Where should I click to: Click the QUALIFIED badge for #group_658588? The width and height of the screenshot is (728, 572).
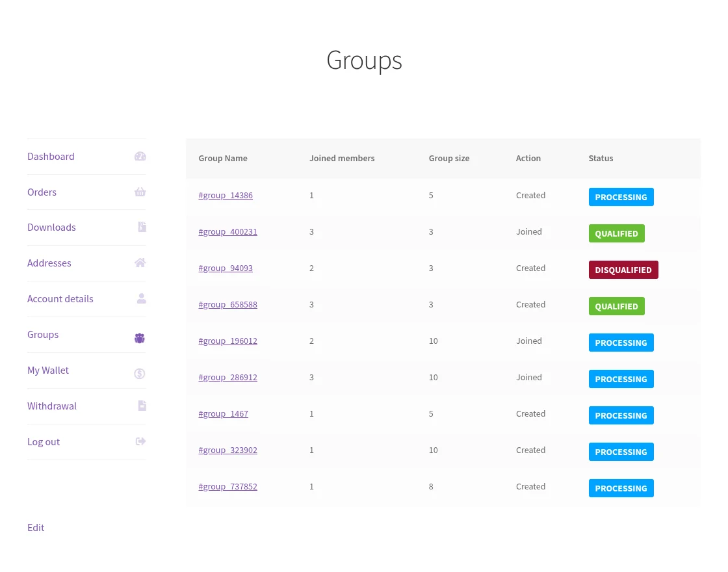tap(616, 306)
